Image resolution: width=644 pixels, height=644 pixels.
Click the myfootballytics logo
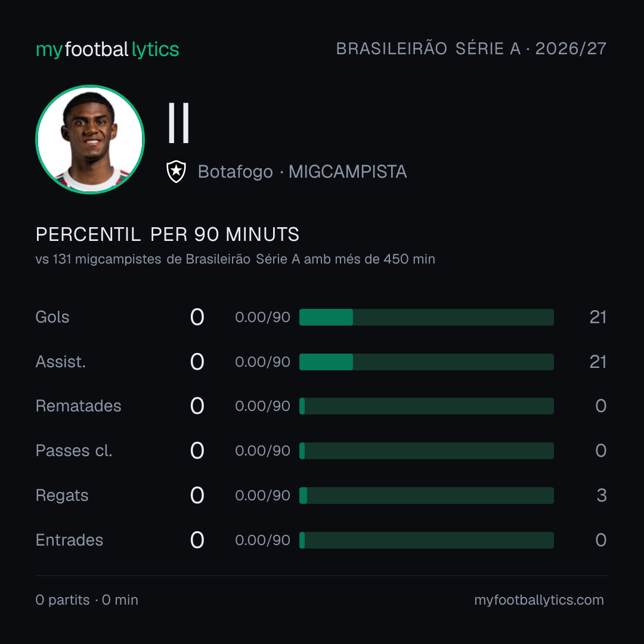[x=107, y=49]
